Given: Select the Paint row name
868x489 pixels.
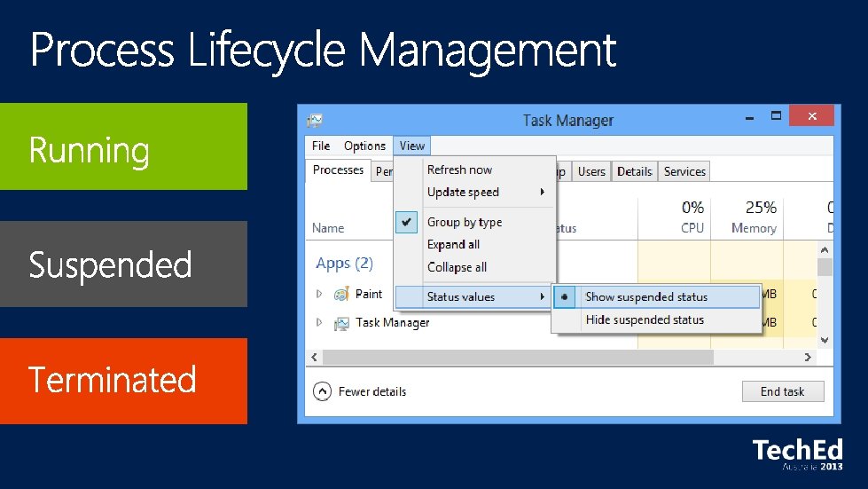Looking at the screenshot, I should (x=369, y=294).
